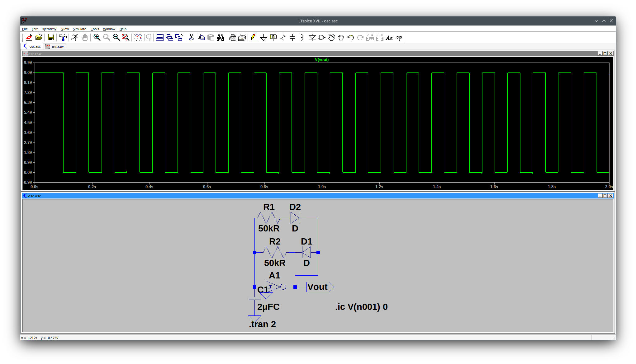Image resolution: width=636 pixels, height=364 pixels.
Task: Select the Move hand tool
Action: (331, 38)
